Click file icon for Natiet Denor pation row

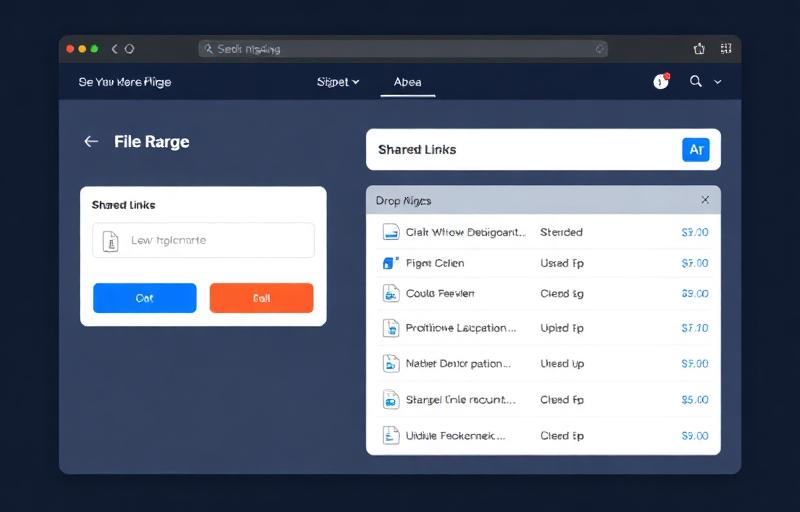click(x=391, y=364)
